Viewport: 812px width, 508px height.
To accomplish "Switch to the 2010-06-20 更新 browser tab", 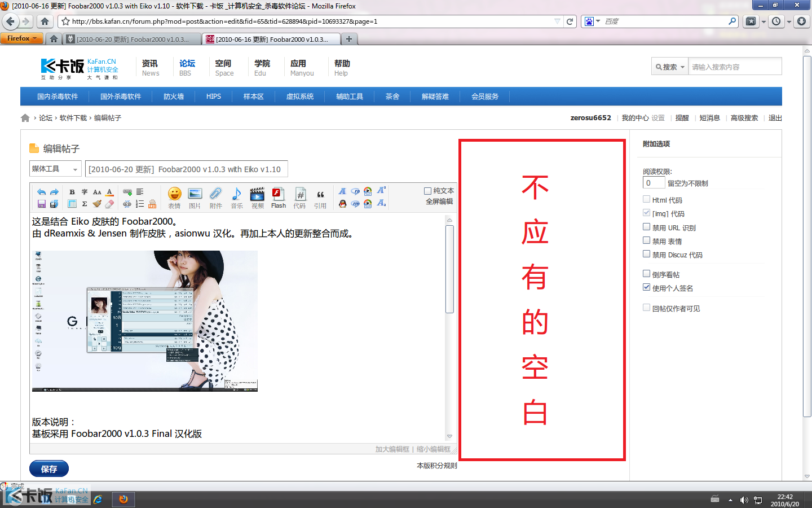I will 132,39.
